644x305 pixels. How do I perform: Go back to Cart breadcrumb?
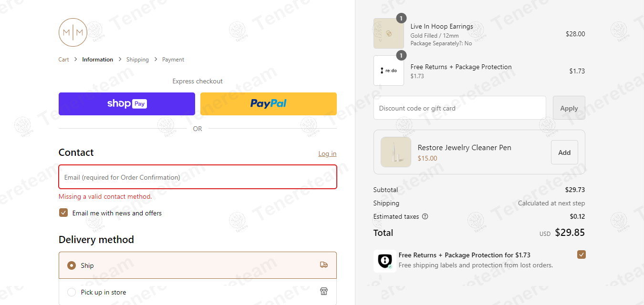(63, 60)
